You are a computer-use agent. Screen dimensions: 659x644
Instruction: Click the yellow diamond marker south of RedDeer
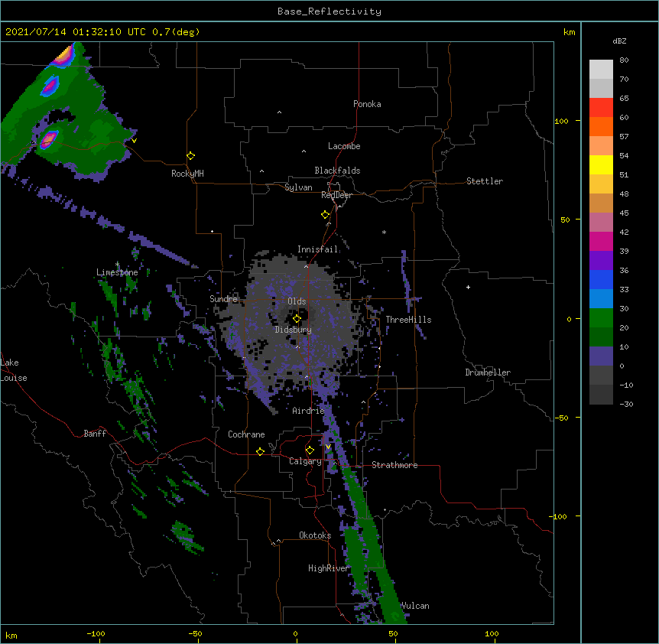pos(325,215)
